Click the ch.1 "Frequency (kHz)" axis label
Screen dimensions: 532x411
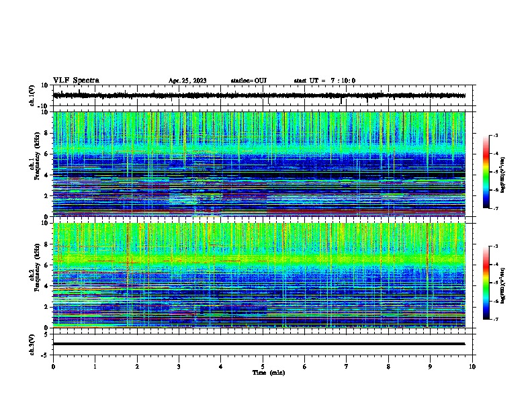tap(37, 156)
